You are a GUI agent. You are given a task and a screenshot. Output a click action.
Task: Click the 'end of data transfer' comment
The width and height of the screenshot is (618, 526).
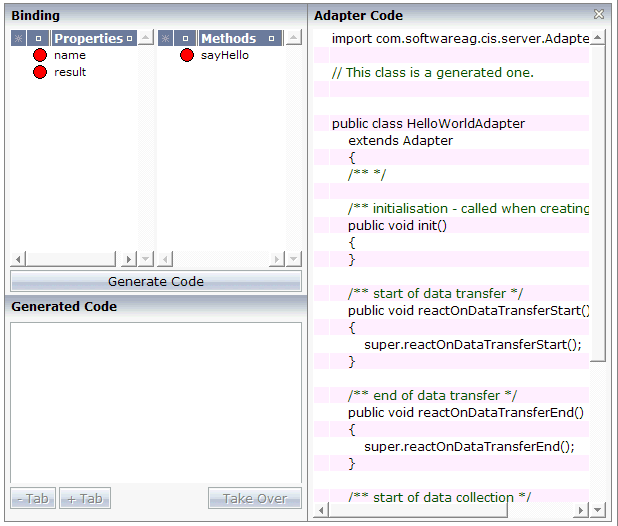pyautogui.click(x=432, y=396)
